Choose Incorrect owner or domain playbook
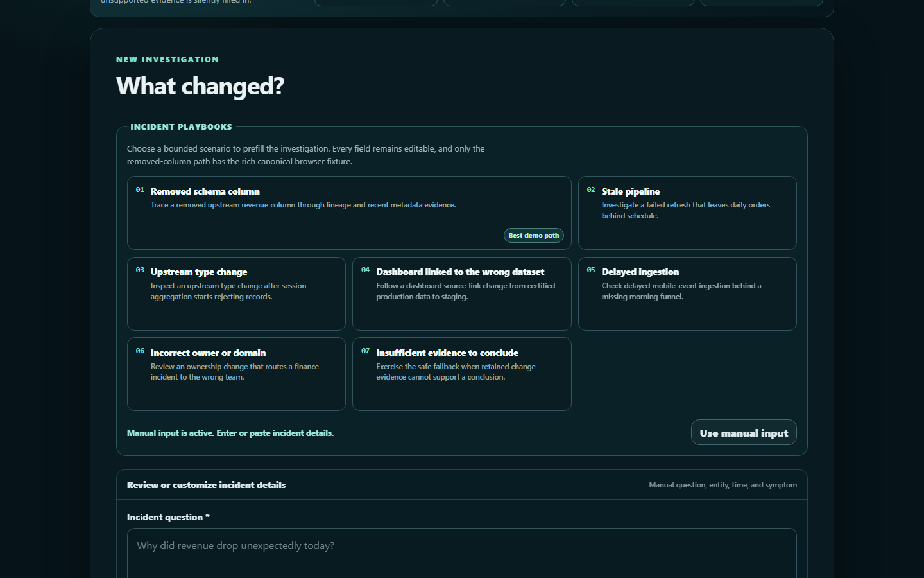Viewport: 924px width, 578px height. [x=236, y=374]
